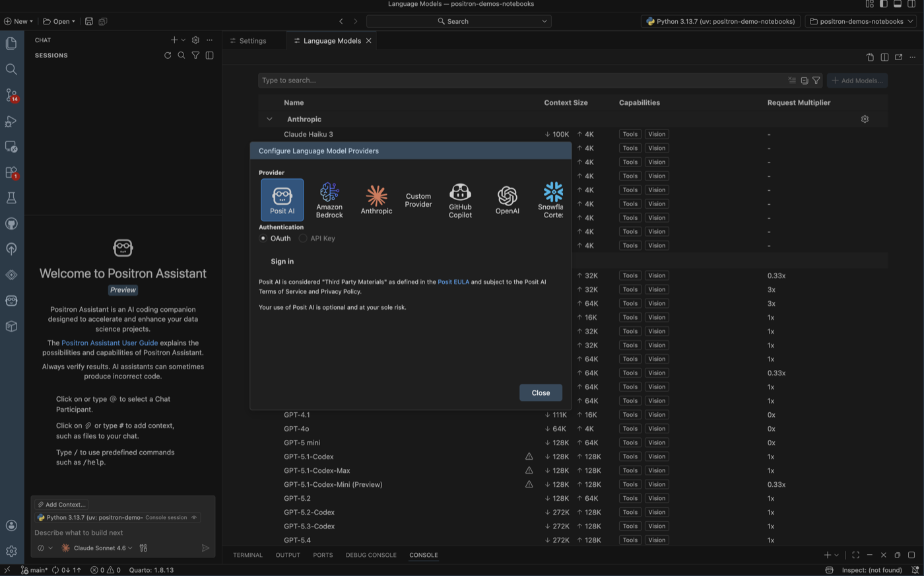The image size is (924, 576).
Task: Open the Accounts menu in activity bar
Action: [11, 525]
